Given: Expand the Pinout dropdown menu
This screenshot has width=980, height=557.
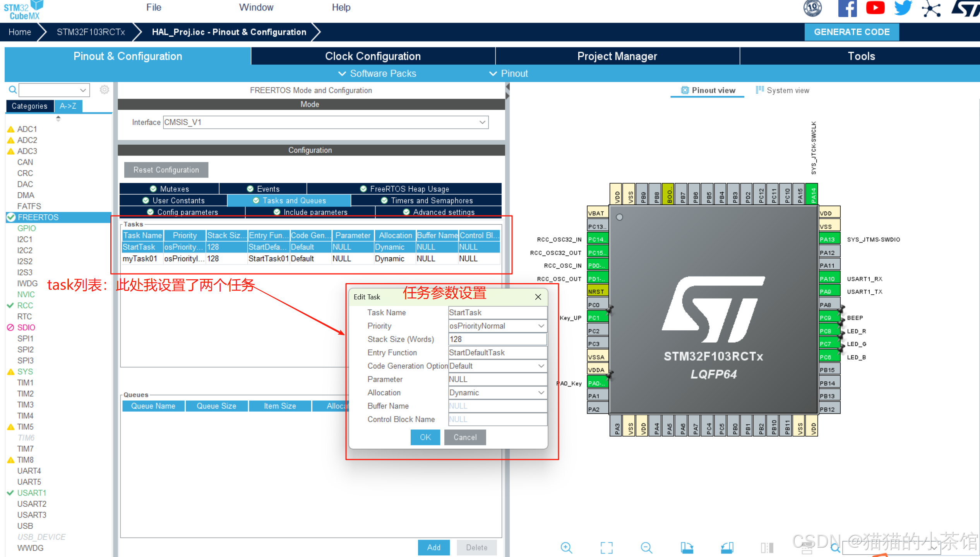Looking at the screenshot, I should [509, 73].
